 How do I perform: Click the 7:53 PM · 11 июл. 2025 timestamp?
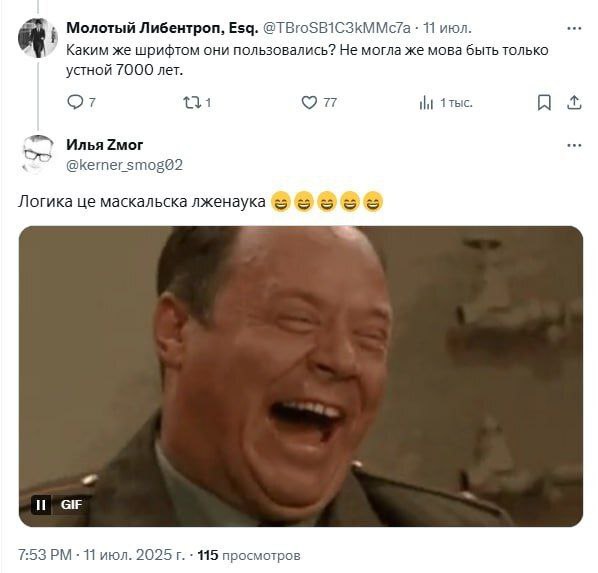click(101, 555)
